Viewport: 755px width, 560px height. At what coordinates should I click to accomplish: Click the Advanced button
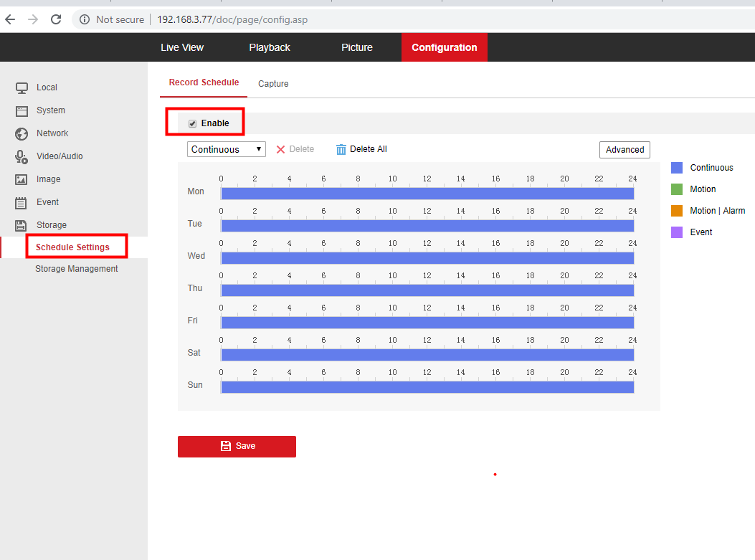625,150
